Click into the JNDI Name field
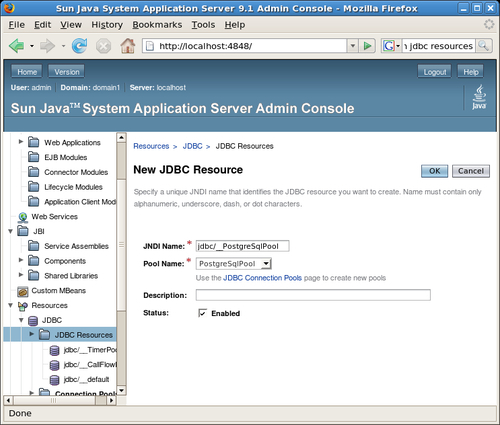The image size is (500, 425). coord(242,246)
